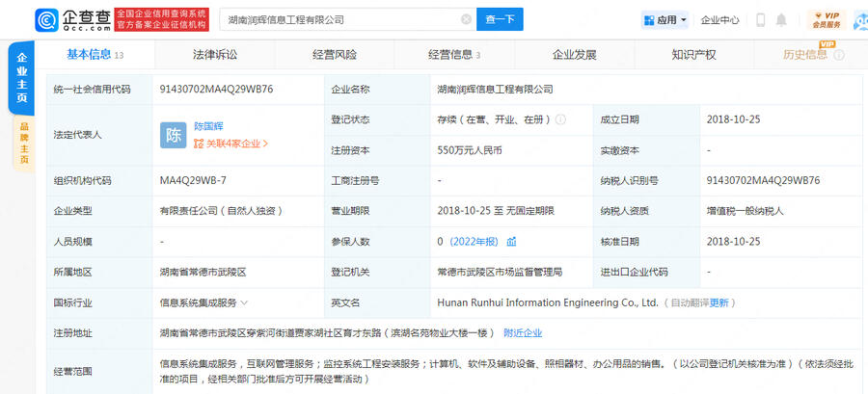Open the 知识产权 tab
The image size is (868, 394).
693,55
